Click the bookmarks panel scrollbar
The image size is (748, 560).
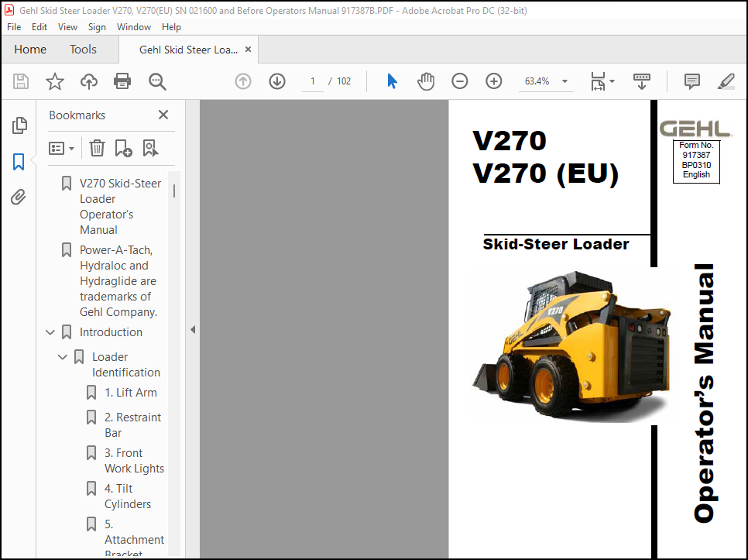point(174,191)
